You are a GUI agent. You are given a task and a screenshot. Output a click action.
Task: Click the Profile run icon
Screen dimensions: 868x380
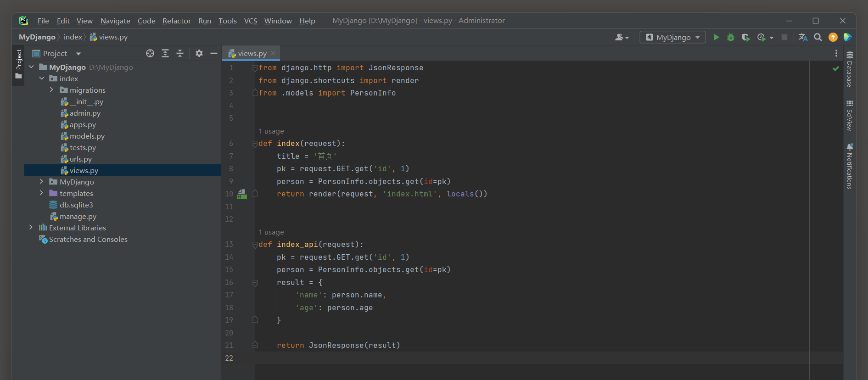tap(761, 37)
